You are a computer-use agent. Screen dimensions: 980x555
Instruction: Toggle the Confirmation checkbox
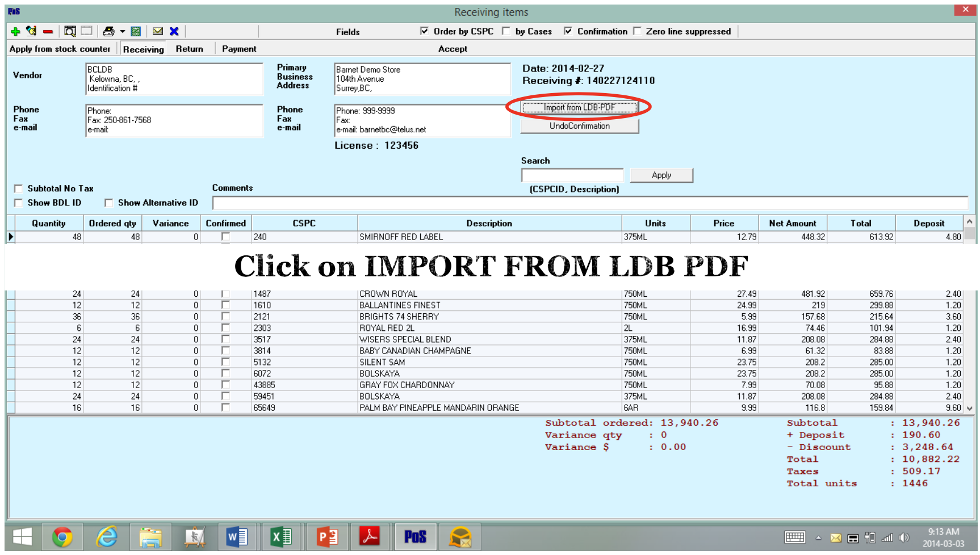[x=568, y=31]
